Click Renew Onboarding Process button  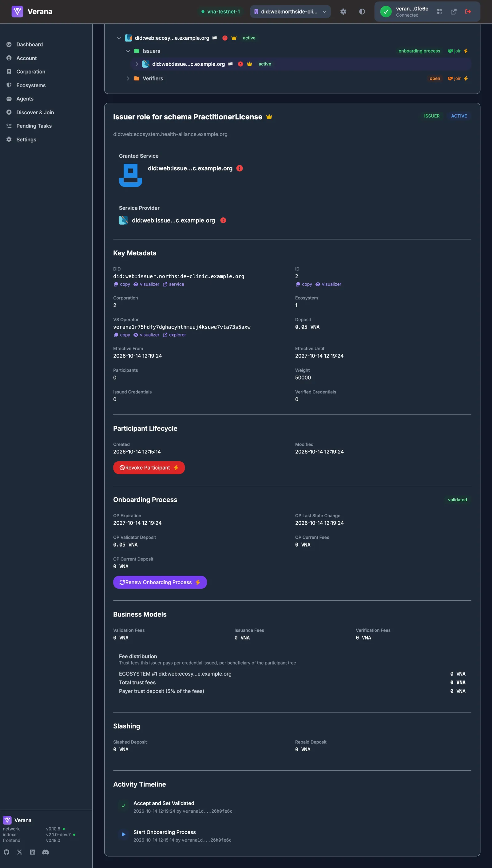pyautogui.click(x=160, y=582)
